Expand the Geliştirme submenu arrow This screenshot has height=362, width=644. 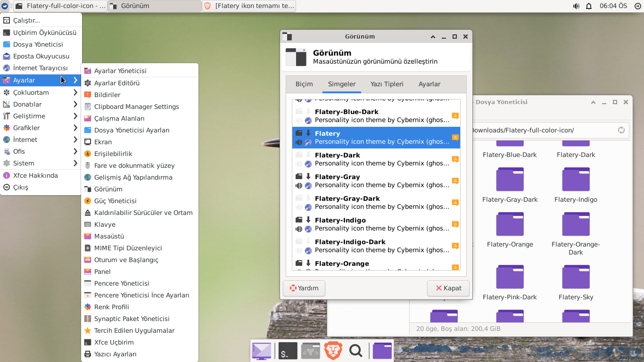click(75, 116)
